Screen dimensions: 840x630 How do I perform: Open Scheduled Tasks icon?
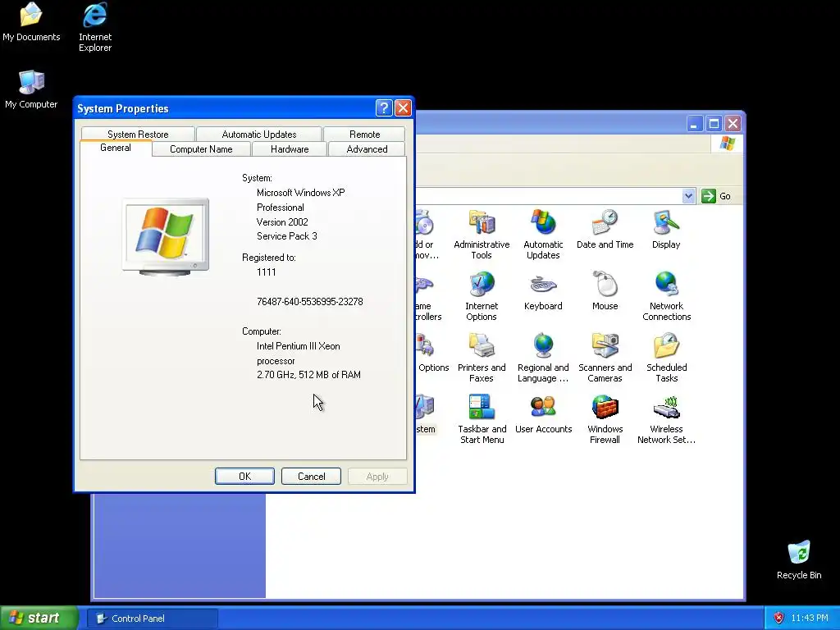coord(666,358)
